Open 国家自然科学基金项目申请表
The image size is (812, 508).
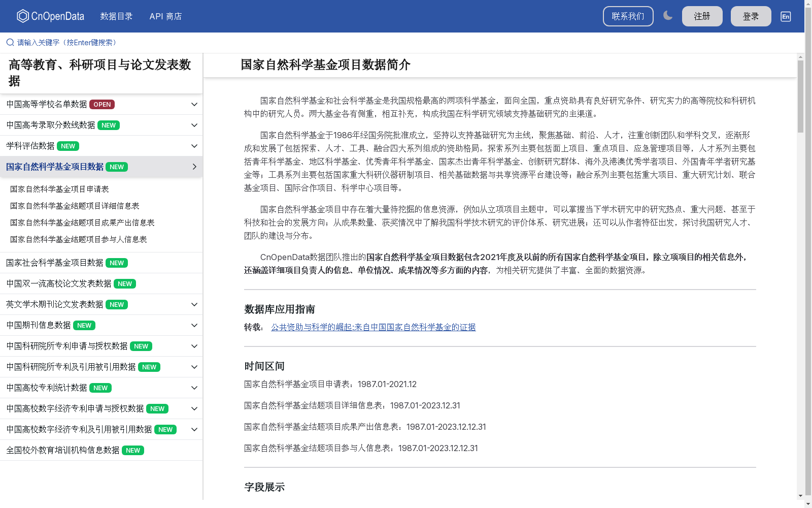(x=59, y=189)
